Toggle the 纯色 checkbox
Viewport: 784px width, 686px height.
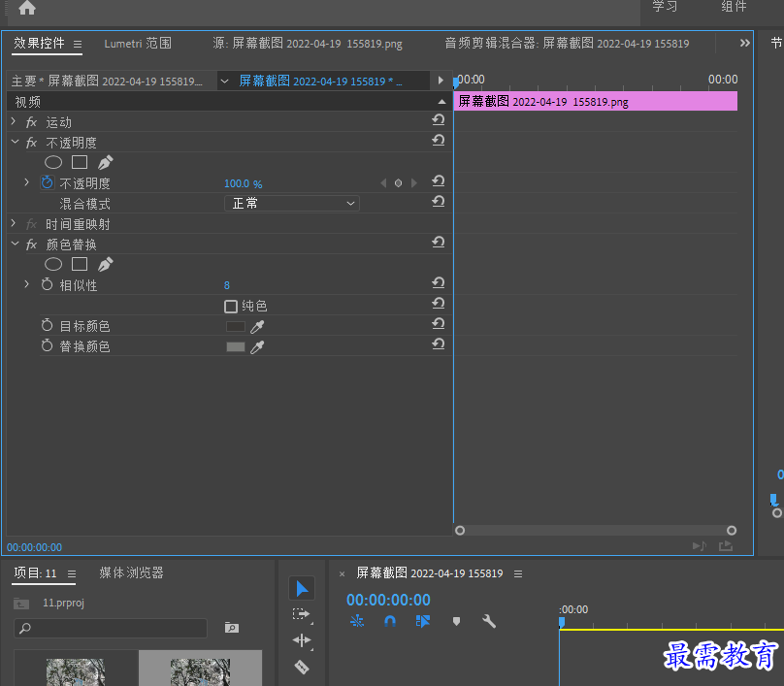[x=231, y=307]
